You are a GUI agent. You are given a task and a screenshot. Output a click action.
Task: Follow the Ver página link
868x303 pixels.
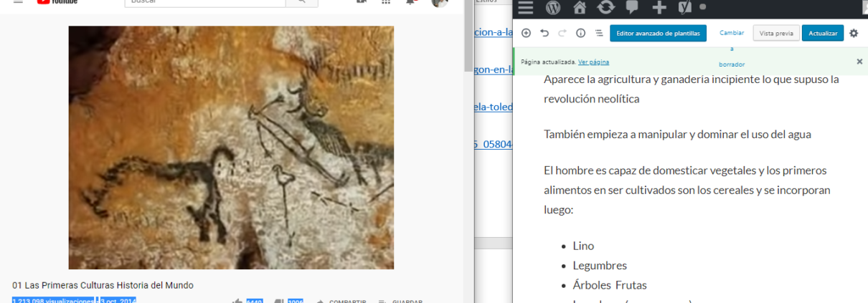pos(593,62)
